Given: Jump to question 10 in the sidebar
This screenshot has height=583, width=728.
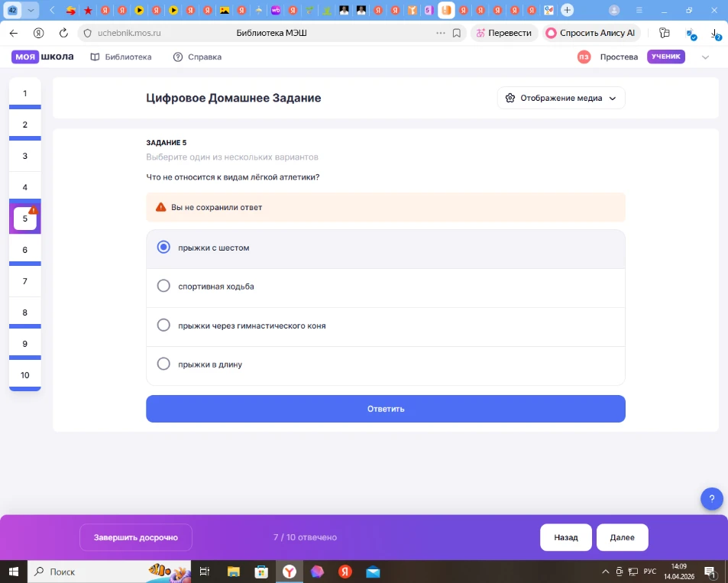Looking at the screenshot, I should [x=25, y=375].
